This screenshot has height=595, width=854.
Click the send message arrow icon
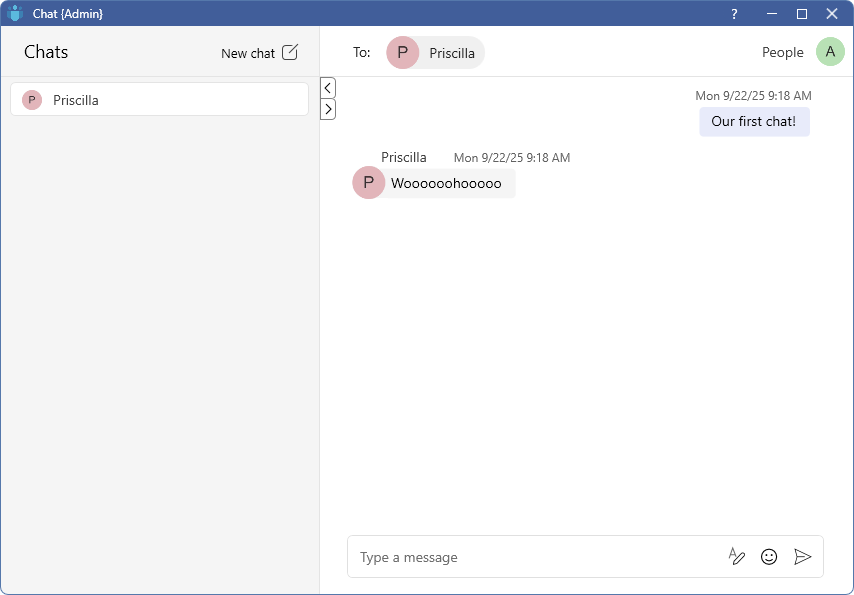pos(802,557)
